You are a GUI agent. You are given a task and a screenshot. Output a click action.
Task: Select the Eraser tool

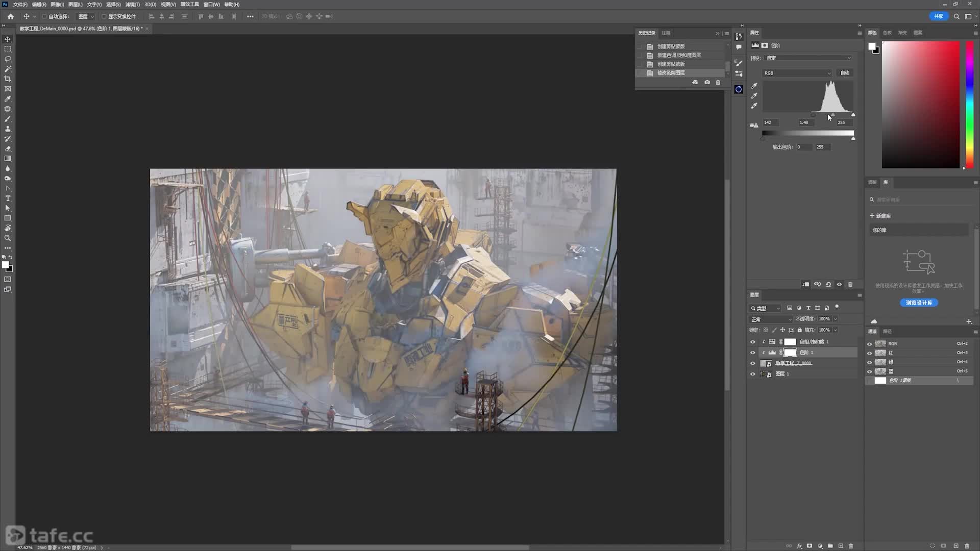[8, 148]
